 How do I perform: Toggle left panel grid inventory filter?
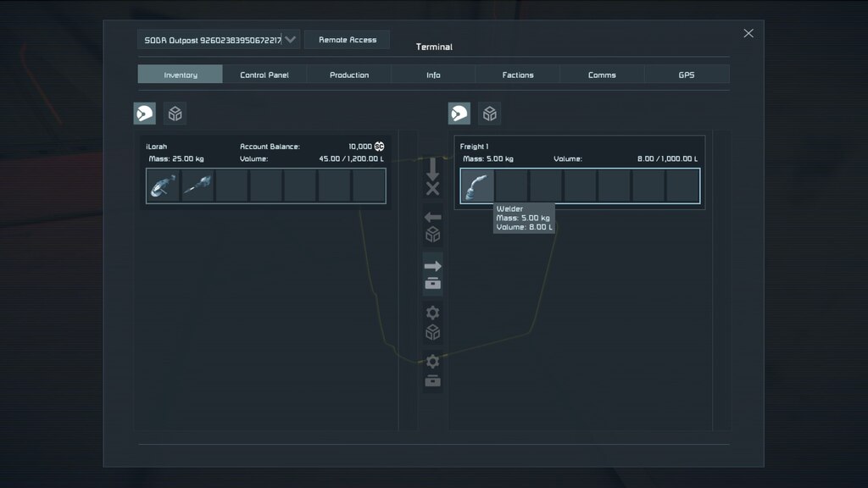point(175,114)
